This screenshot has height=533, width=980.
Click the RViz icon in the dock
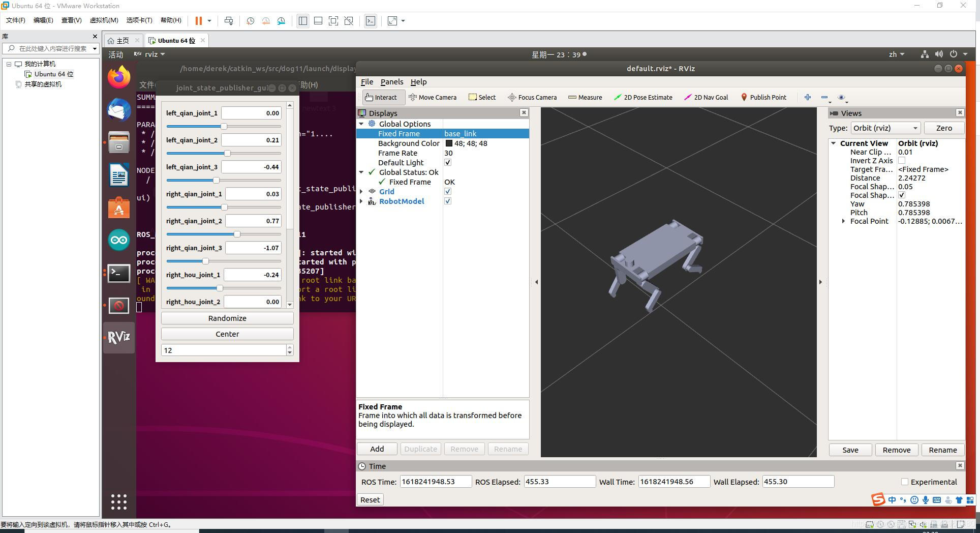(119, 337)
